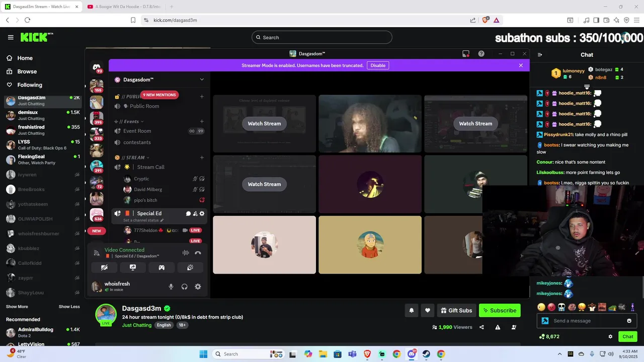View voice connection signal details icon
644x362 pixels.
point(97,253)
